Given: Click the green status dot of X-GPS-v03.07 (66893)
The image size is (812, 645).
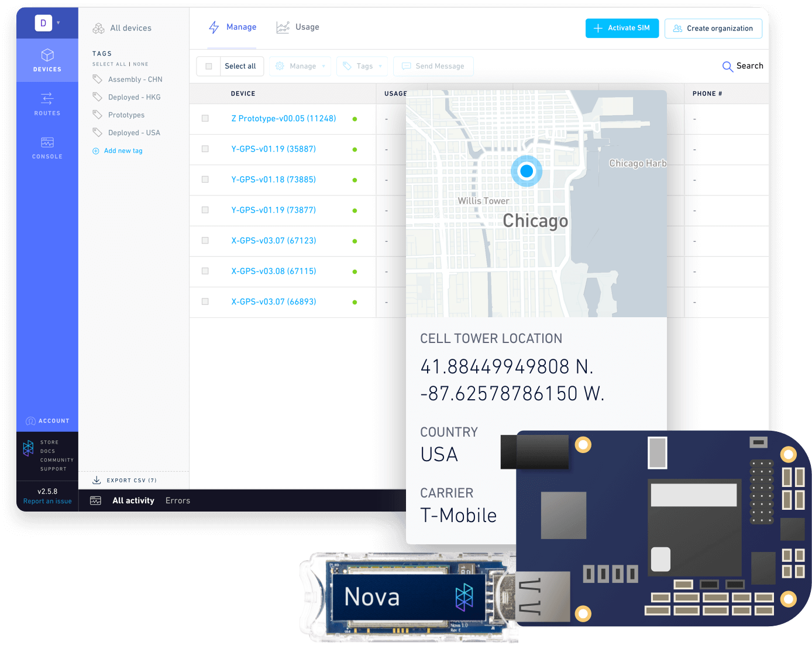Looking at the screenshot, I should pos(355,302).
